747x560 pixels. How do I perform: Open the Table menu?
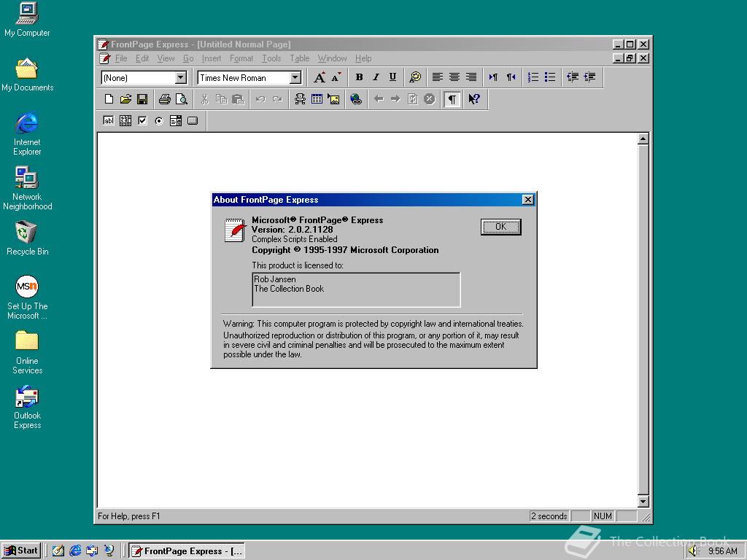point(300,58)
